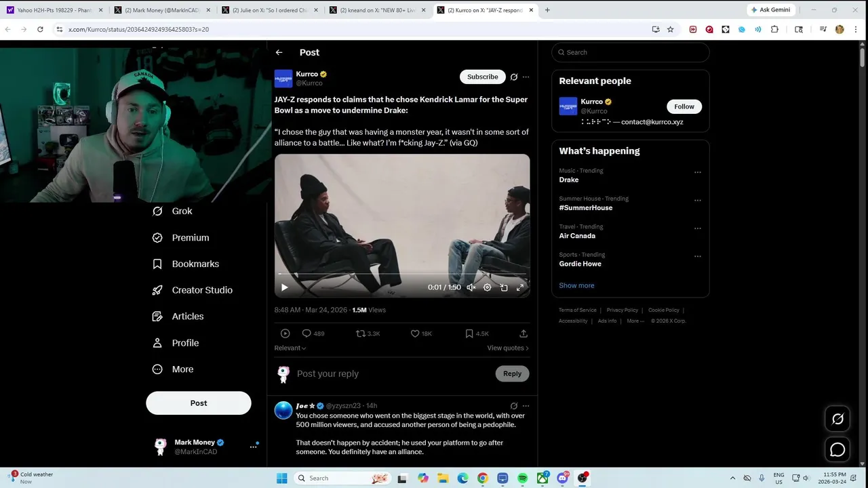868x488 pixels.
Task: Click Show more trends
Action: point(576,285)
